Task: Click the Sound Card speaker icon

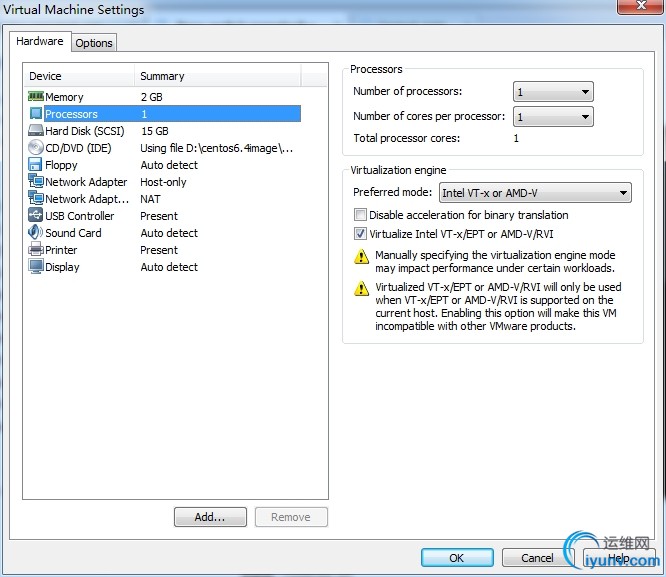Action: [x=35, y=232]
